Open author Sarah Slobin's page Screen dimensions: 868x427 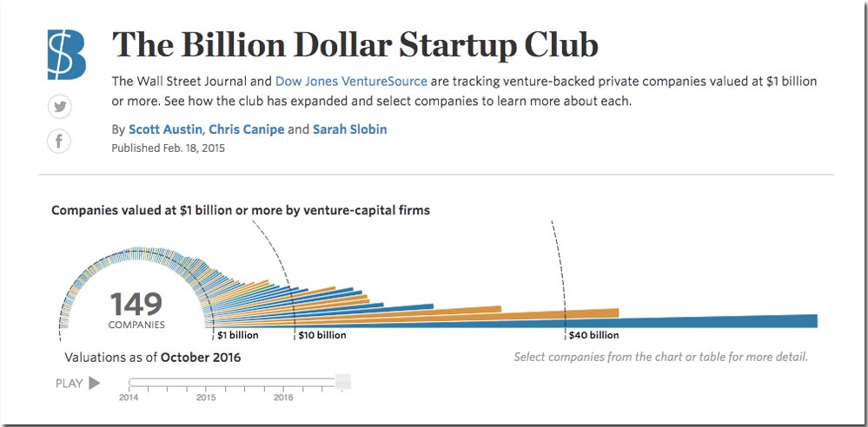pos(350,129)
